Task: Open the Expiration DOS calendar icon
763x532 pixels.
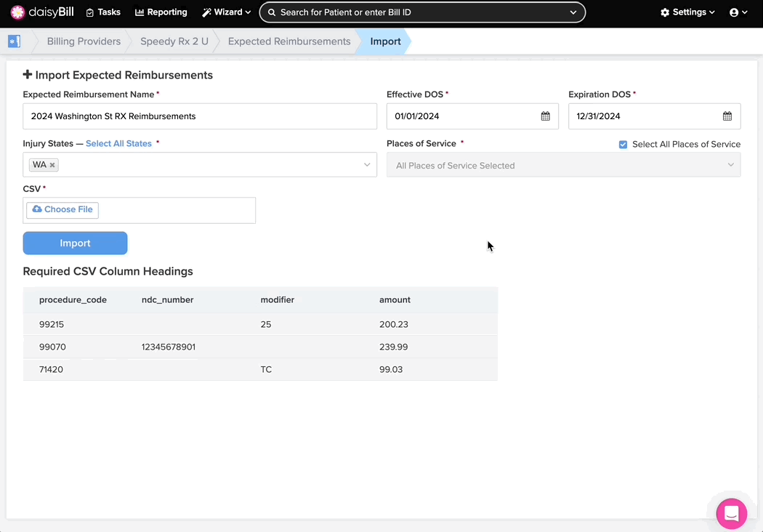Action: click(727, 116)
